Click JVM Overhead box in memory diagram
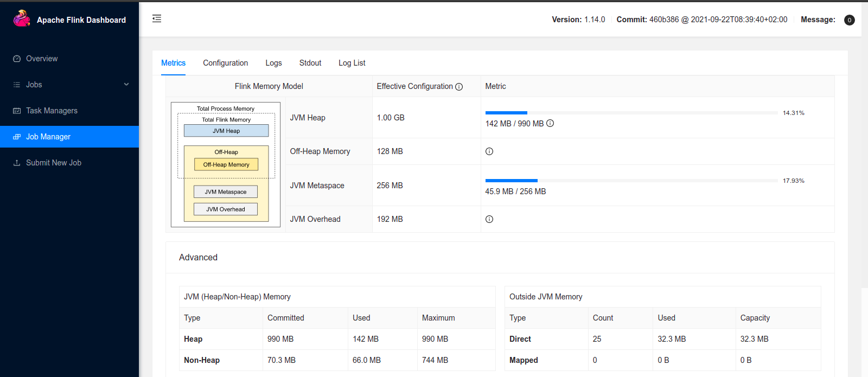This screenshot has width=868, height=377. [226, 209]
